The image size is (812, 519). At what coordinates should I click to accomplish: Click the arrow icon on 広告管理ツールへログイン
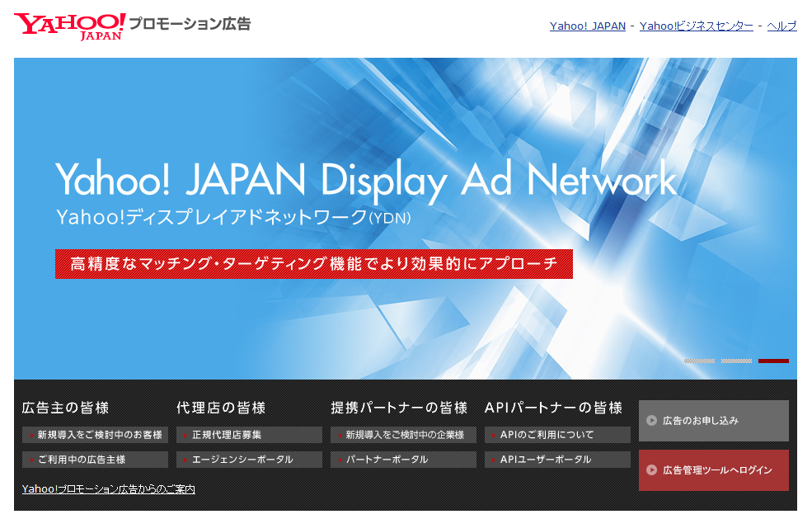(x=651, y=470)
